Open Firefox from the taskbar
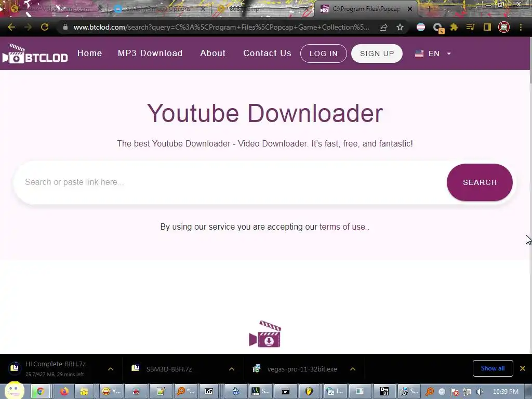Image resolution: width=532 pixels, height=399 pixels. [64, 392]
